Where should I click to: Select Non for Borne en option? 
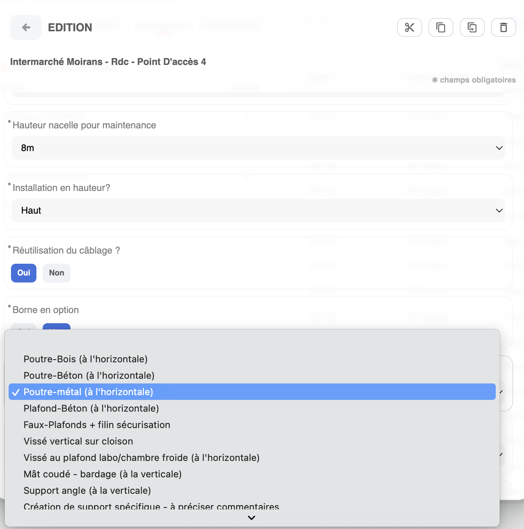(x=56, y=326)
